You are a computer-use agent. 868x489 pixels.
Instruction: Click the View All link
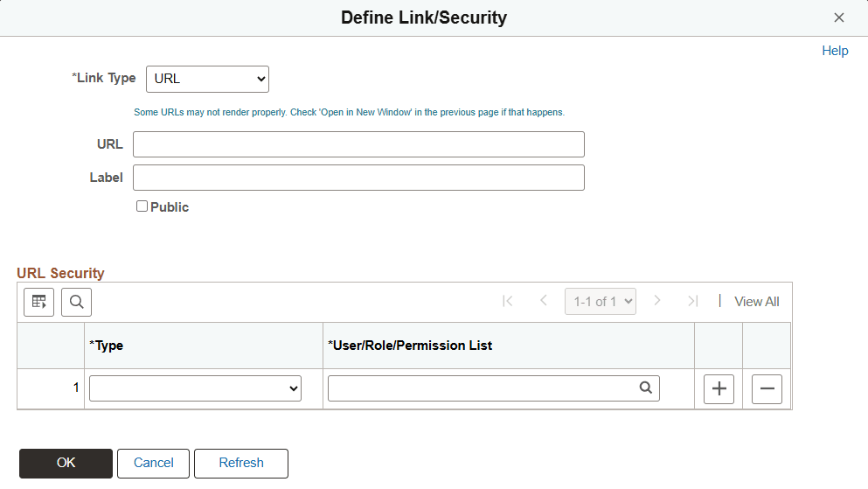(x=756, y=302)
